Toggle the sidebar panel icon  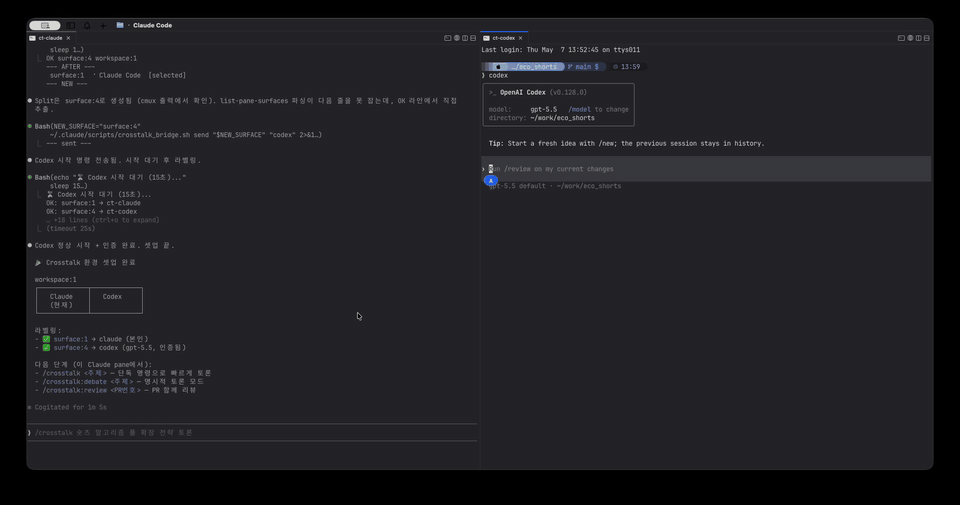coord(71,26)
